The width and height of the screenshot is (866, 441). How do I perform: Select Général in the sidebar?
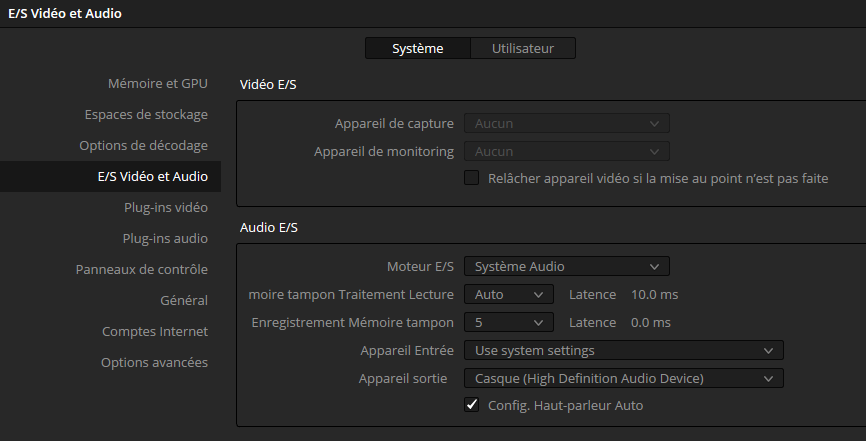pyautogui.click(x=184, y=300)
